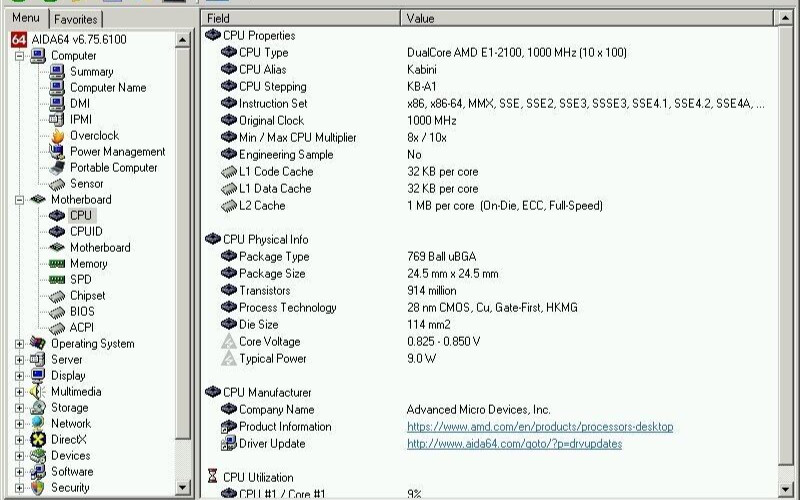This screenshot has width=800, height=500.
Task: Collapse the Motherboard tree node
Action: point(19,199)
